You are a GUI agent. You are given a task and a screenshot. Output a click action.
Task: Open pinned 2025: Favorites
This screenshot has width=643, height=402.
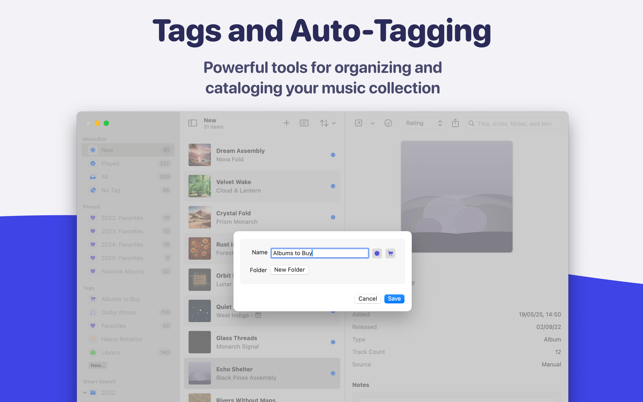[x=128, y=258]
